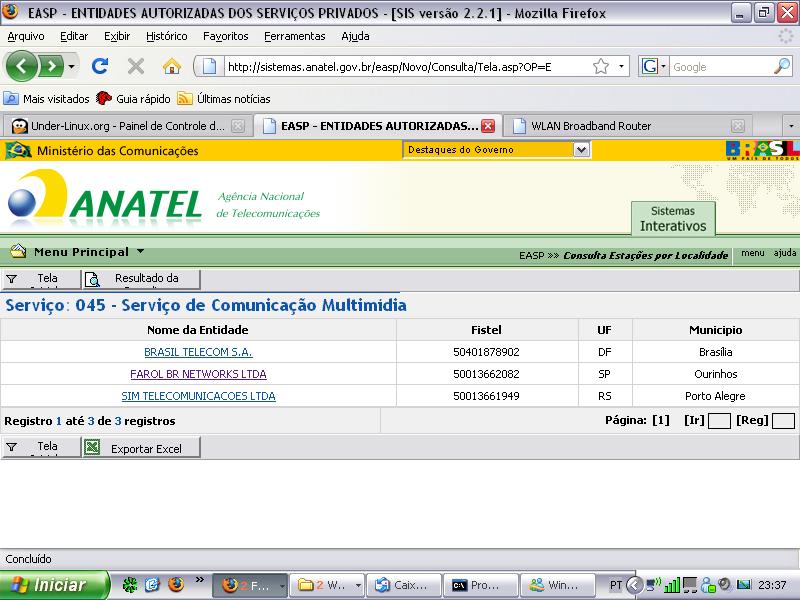This screenshot has width=800, height=600.
Task: Click the bottom Tela filter button
Action: (41, 447)
